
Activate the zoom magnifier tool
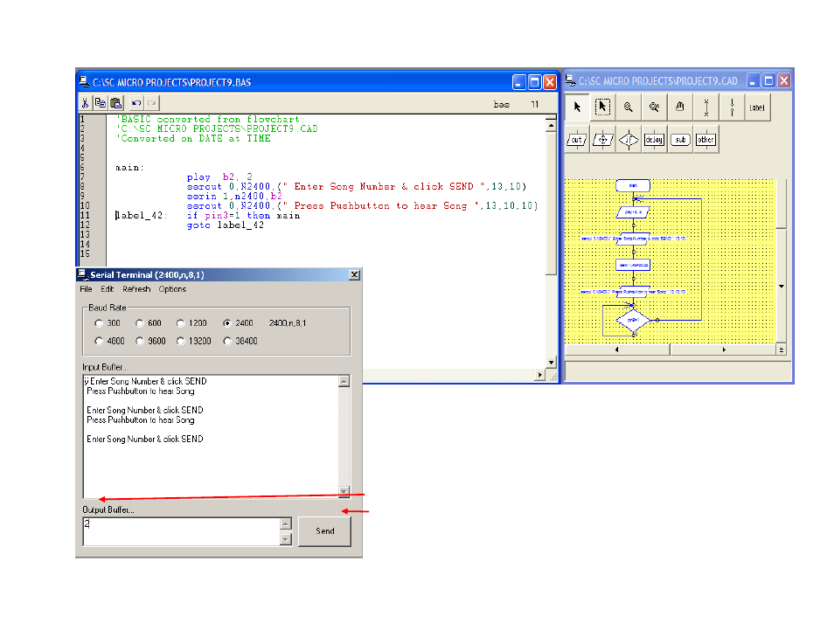coord(629,107)
